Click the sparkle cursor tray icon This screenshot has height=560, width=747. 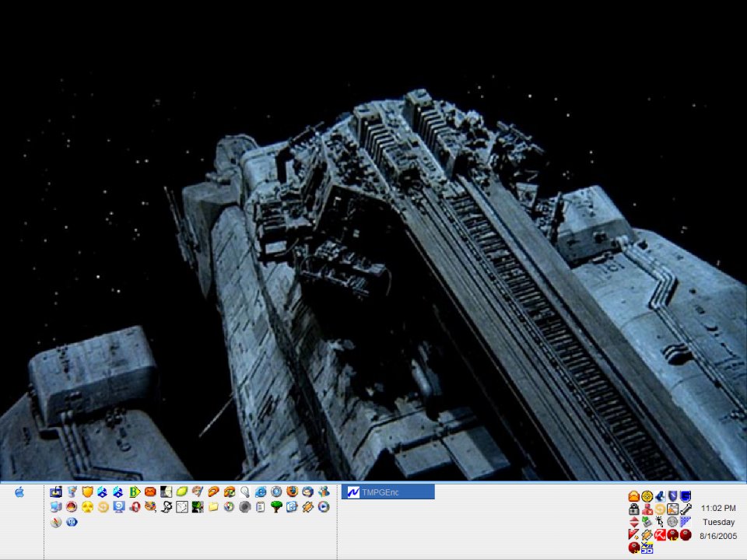[x=660, y=522]
